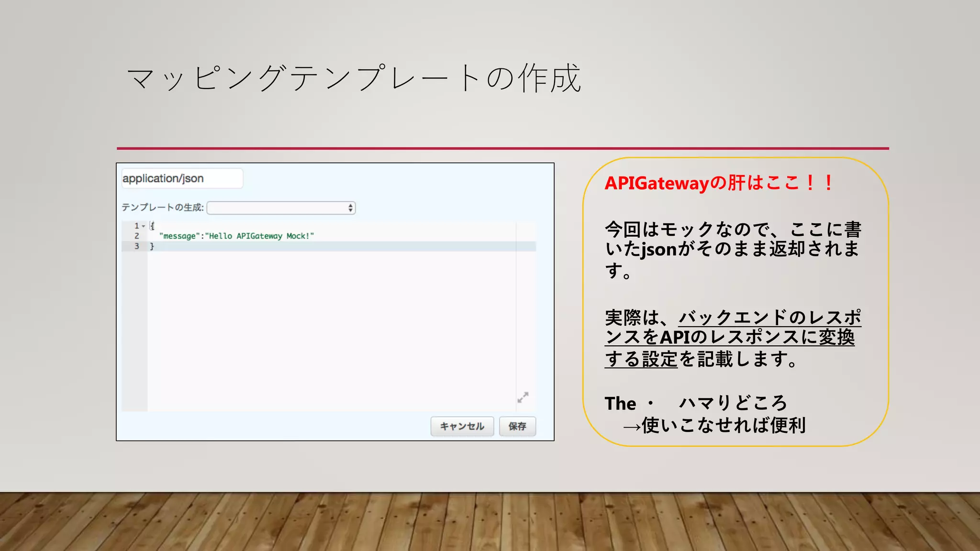Click the テンプレートの生成 label

click(x=162, y=207)
